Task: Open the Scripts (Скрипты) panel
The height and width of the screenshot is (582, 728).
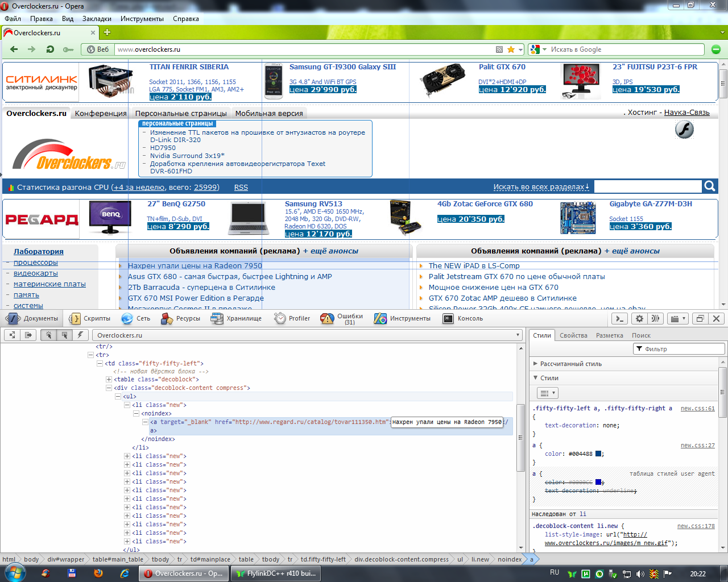Action: tap(90, 318)
